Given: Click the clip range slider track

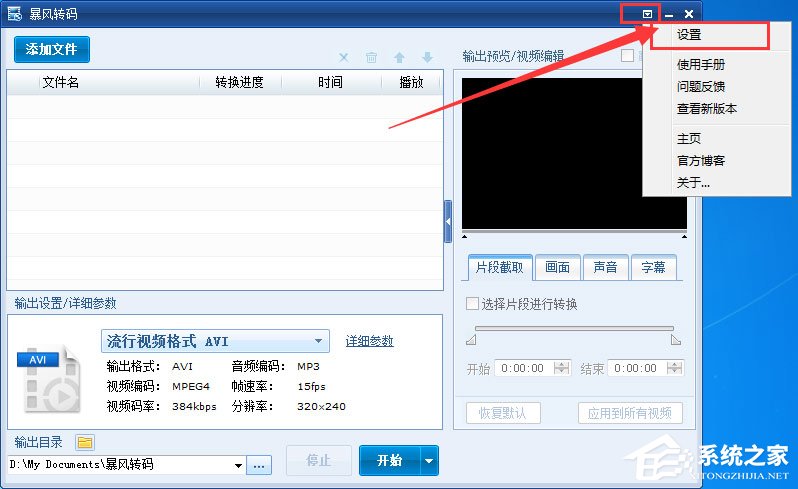Looking at the screenshot, I should (x=574, y=328).
